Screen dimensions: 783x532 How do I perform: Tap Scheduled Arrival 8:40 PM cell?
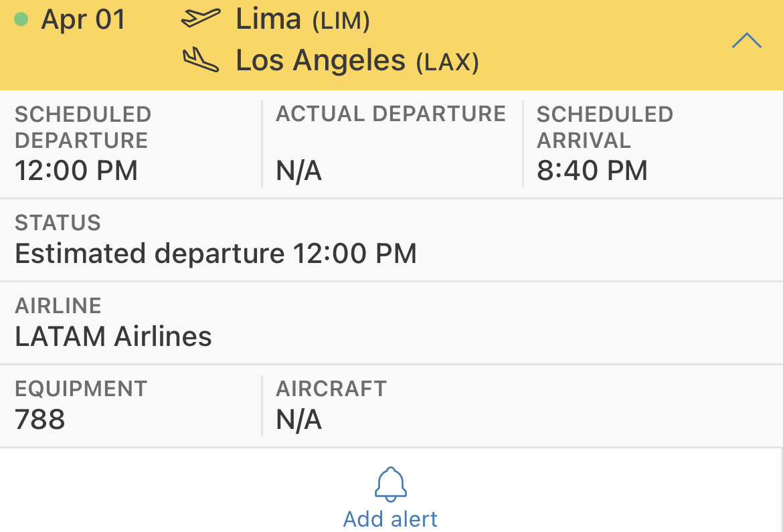652,144
